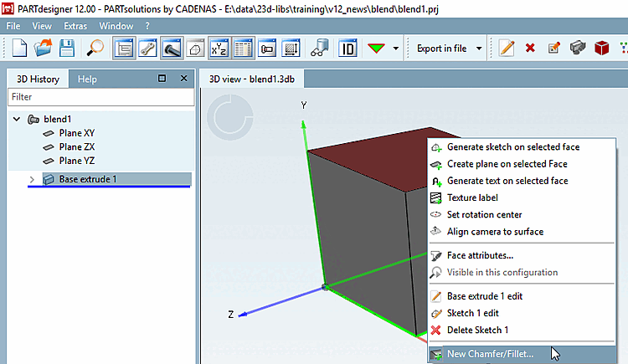Select the 3D view - blend1.3db tab

click(252, 79)
